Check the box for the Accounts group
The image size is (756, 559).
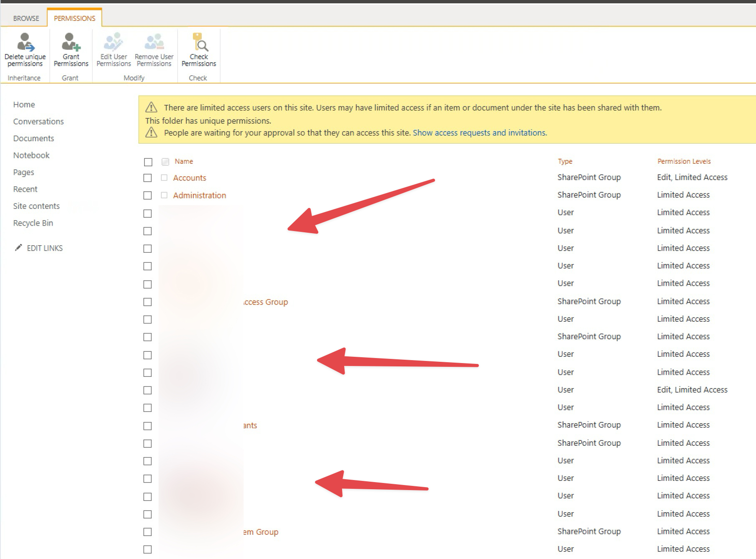(x=147, y=178)
